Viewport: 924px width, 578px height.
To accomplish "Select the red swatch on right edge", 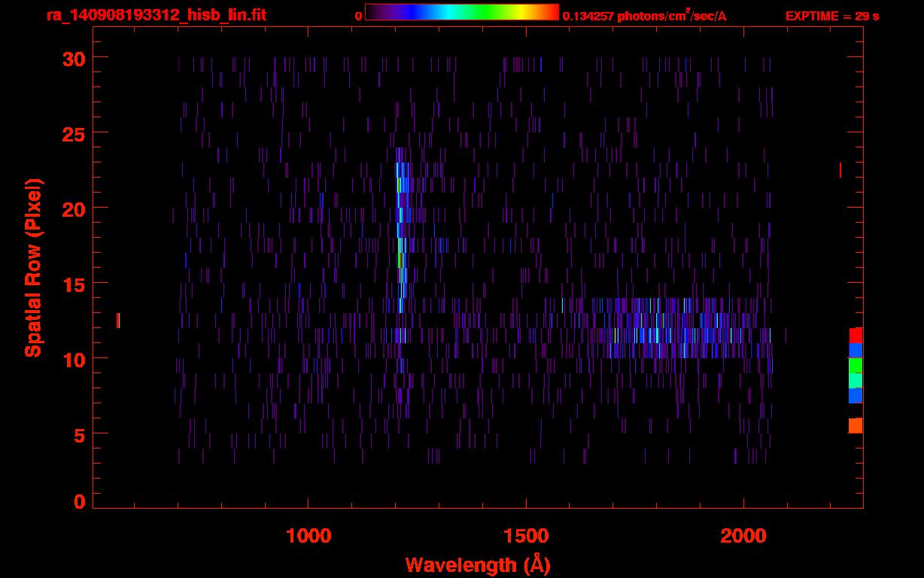I will pos(856,335).
